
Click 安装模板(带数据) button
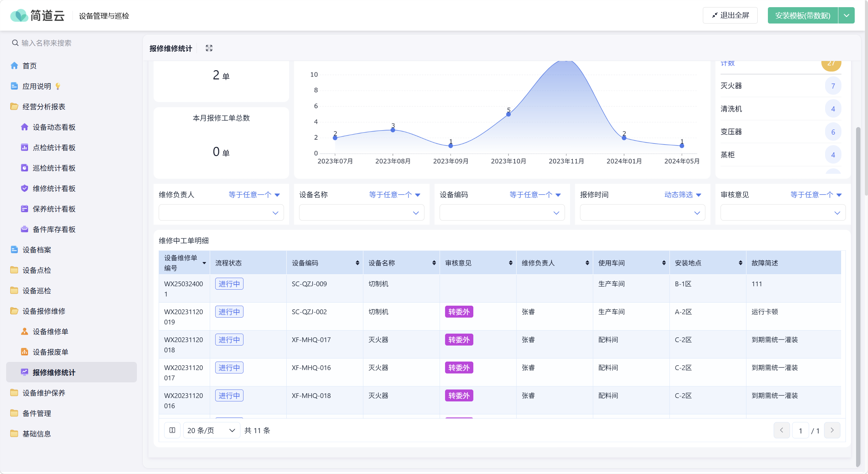(x=803, y=16)
